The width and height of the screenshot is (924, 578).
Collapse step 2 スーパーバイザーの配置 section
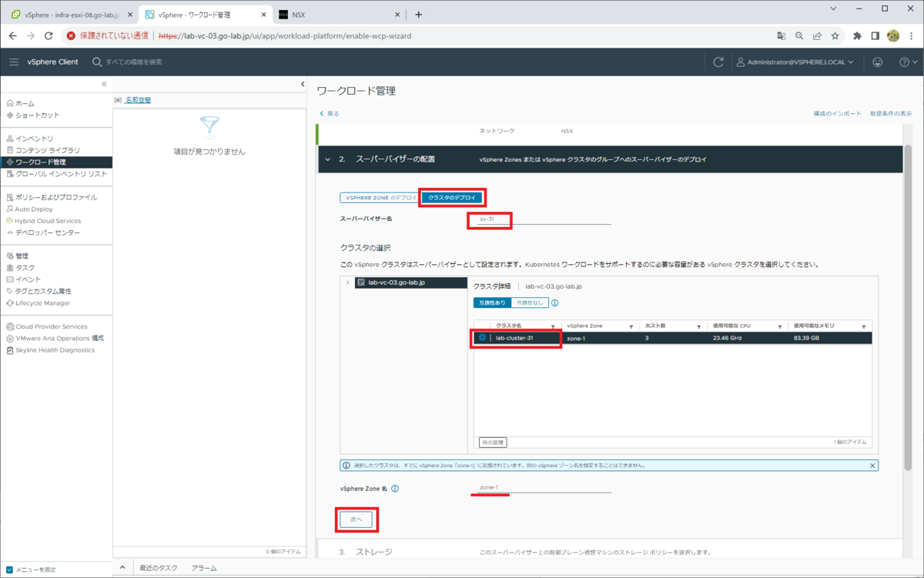click(x=328, y=159)
